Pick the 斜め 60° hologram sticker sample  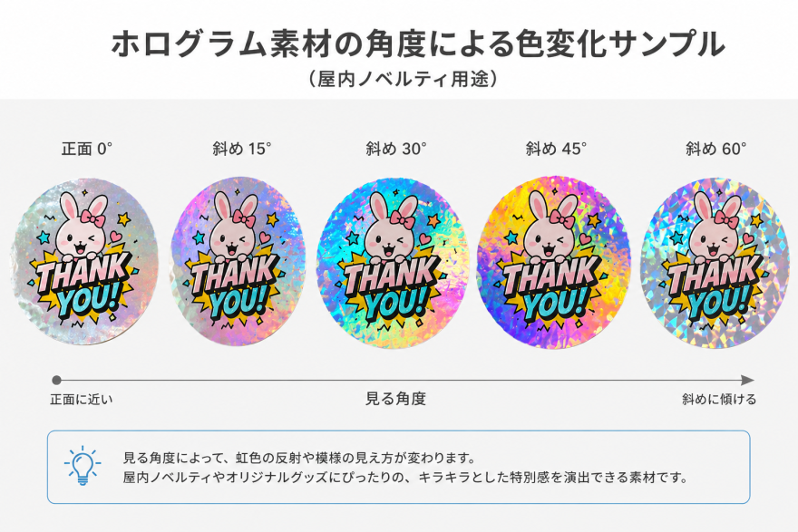715,263
